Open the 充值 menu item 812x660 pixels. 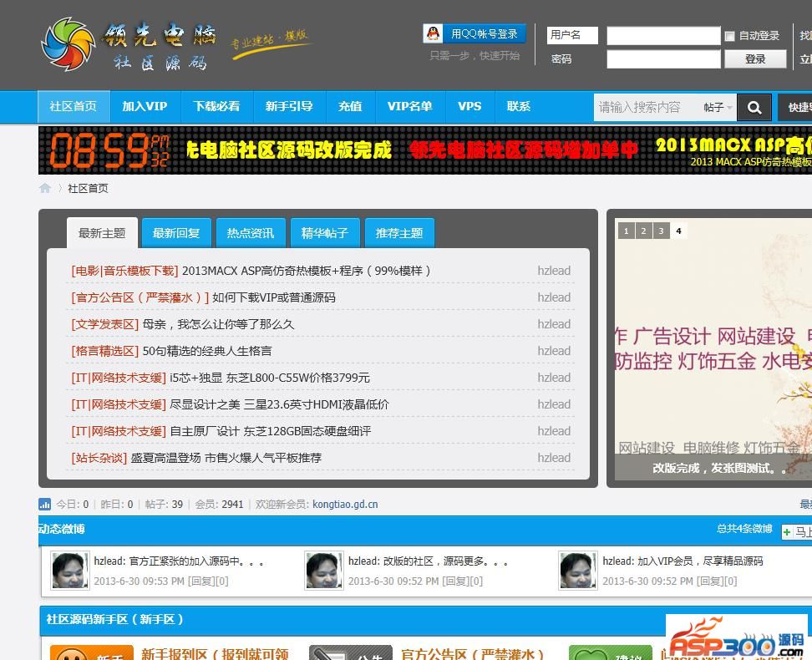click(x=350, y=107)
